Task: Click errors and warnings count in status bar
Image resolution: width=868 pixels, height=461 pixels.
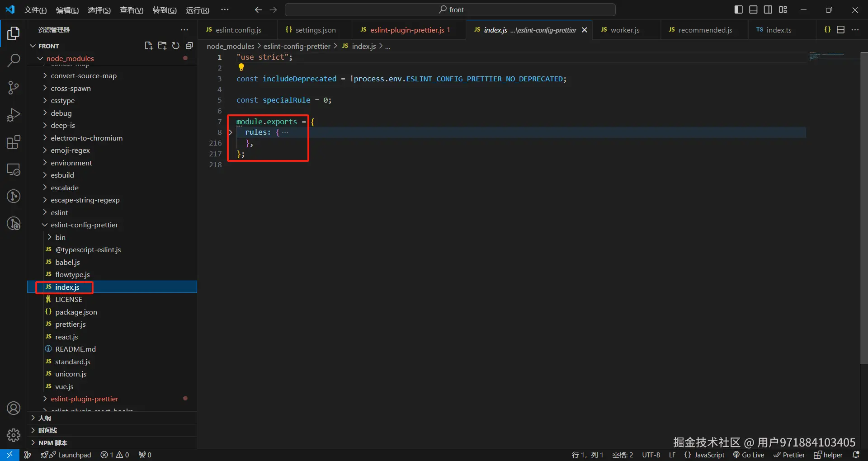Action: (x=115, y=455)
